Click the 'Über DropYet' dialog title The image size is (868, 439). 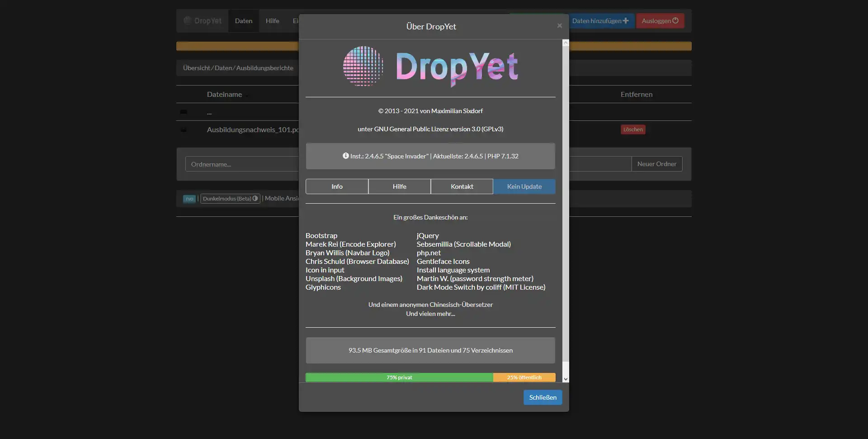[x=431, y=26]
